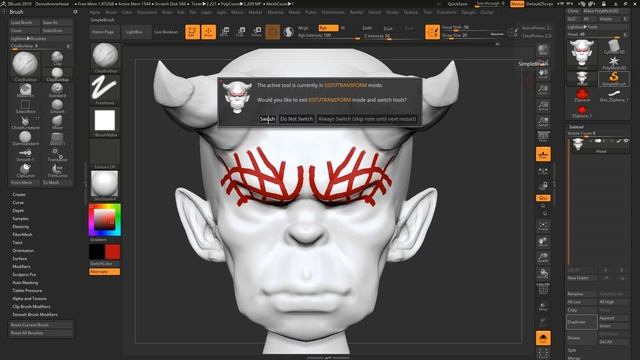Image resolution: width=640 pixels, height=360 pixels.
Task: Open the Stroke menu
Action: 392,12
